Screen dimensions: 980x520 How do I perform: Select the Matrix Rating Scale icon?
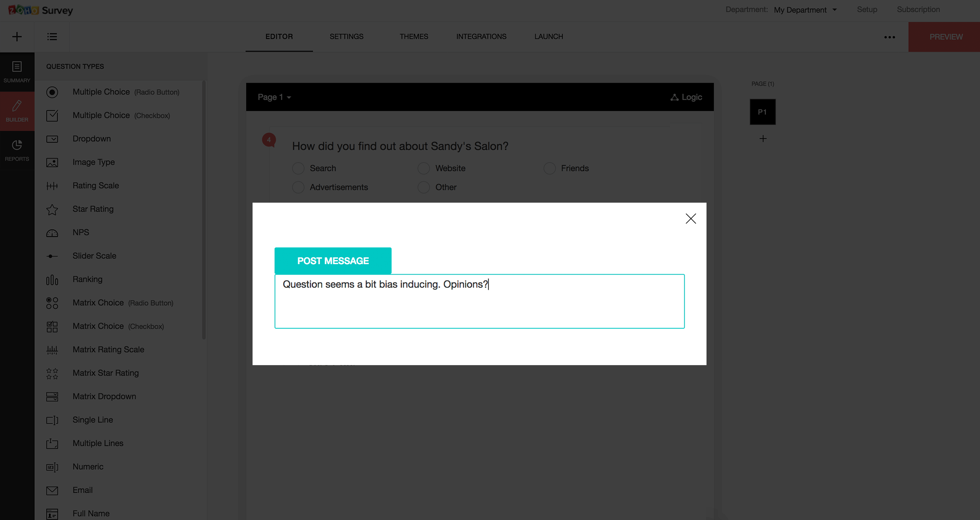(52, 350)
